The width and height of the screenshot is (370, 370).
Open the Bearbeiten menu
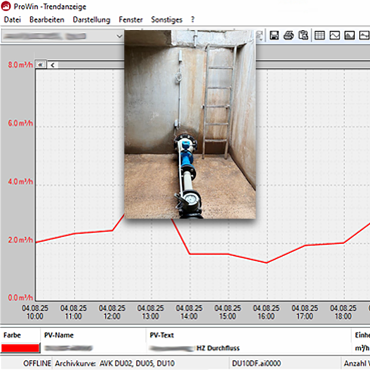[x=47, y=20]
